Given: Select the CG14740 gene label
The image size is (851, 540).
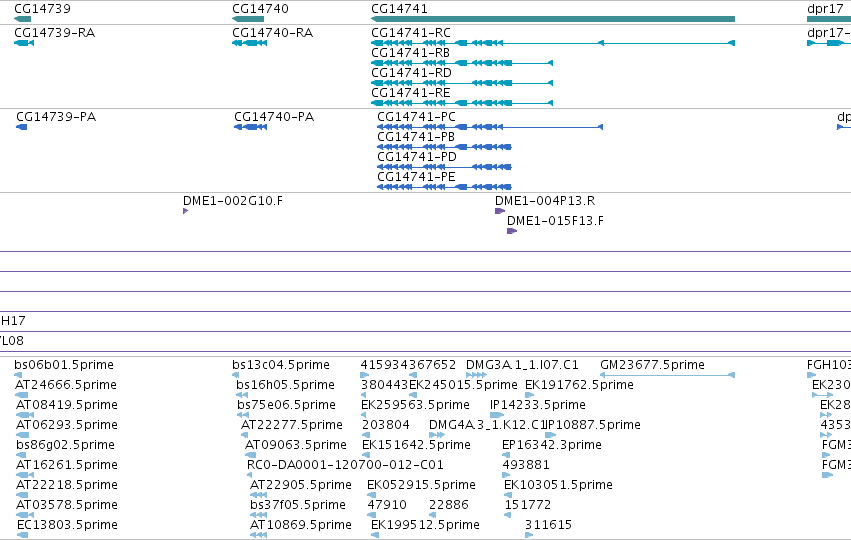Looking at the screenshot, I should [260, 9].
